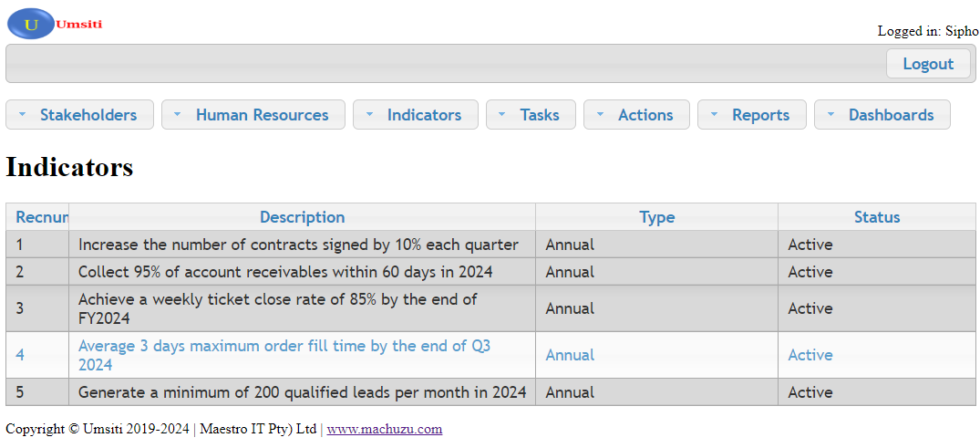Screen dimensions: 980x448
Task: Sort table by Type column header
Action: pyautogui.click(x=656, y=217)
